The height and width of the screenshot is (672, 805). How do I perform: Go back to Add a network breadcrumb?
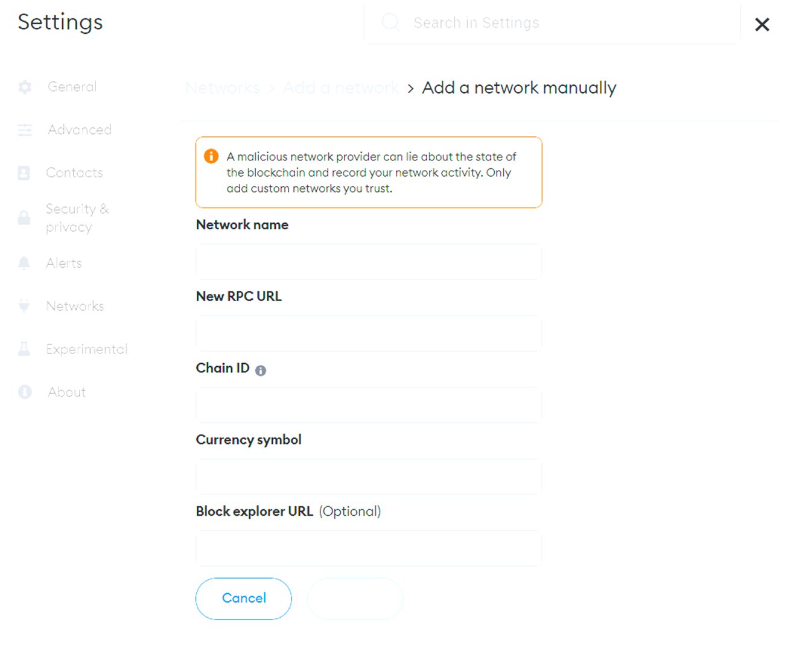tap(340, 88)
